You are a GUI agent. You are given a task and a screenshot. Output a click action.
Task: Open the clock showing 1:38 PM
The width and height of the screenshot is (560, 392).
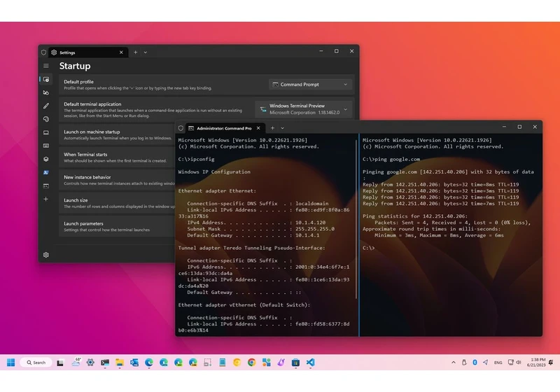coord(536,363)
